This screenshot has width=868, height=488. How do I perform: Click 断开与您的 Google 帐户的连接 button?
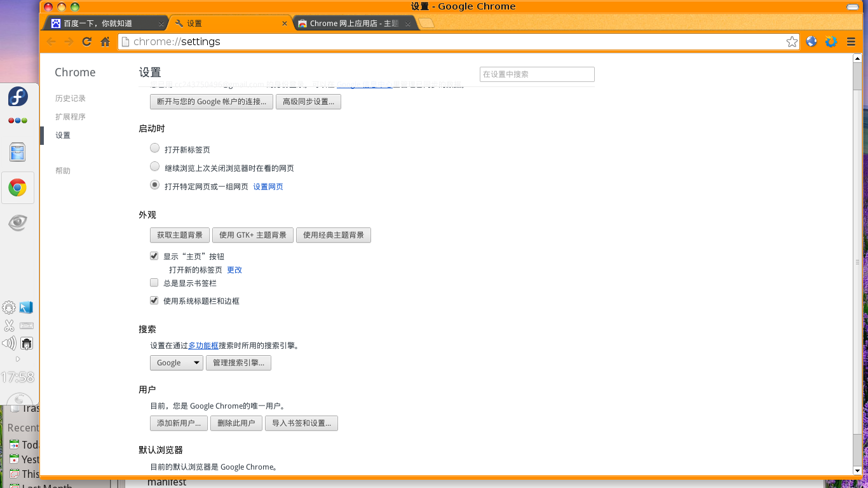pyautogui.click(x=212, y=102)
